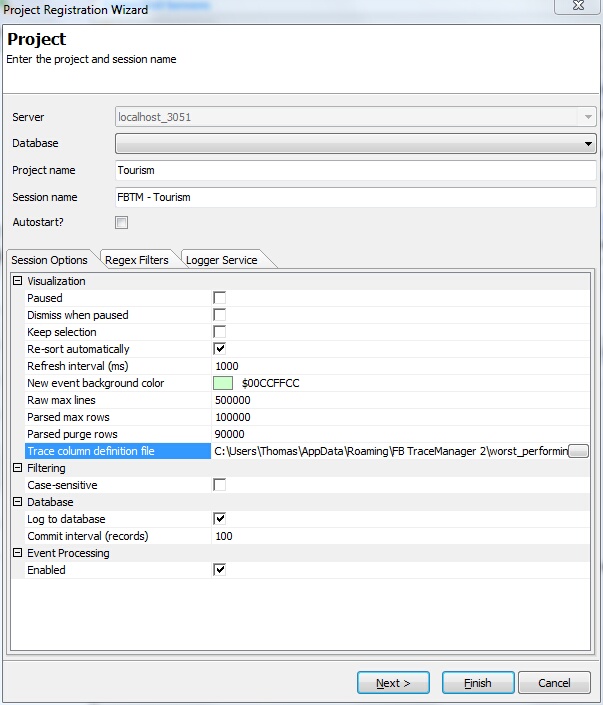Uncheck Log to database

pyautogui.click(x=219, y=519)
